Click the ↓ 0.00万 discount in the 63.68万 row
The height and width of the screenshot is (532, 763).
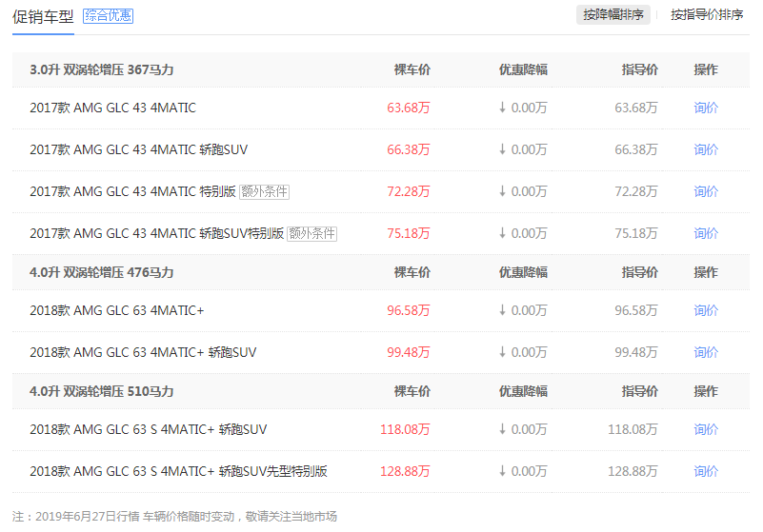[x=523, y=108]
